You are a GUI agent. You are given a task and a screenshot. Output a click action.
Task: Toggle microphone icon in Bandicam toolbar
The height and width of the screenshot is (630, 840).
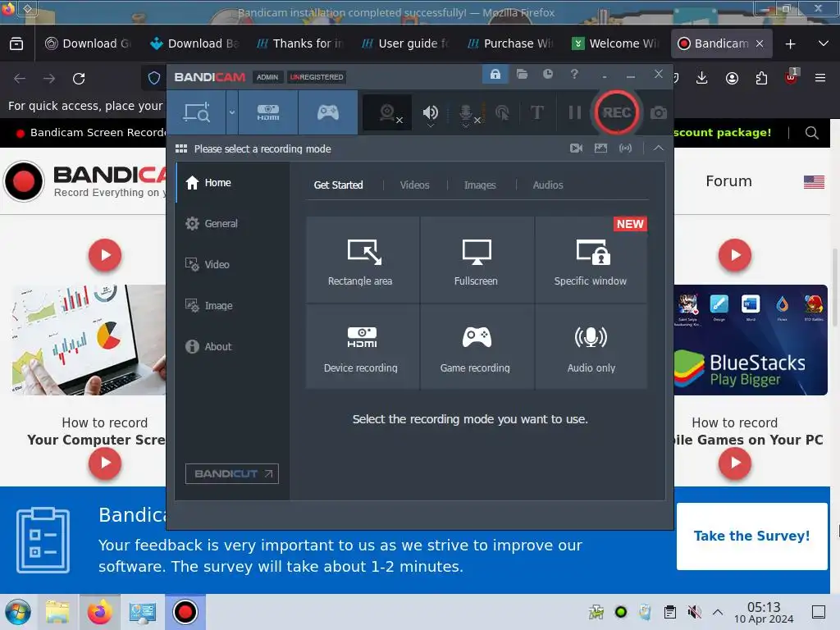[x=466, y=113]
